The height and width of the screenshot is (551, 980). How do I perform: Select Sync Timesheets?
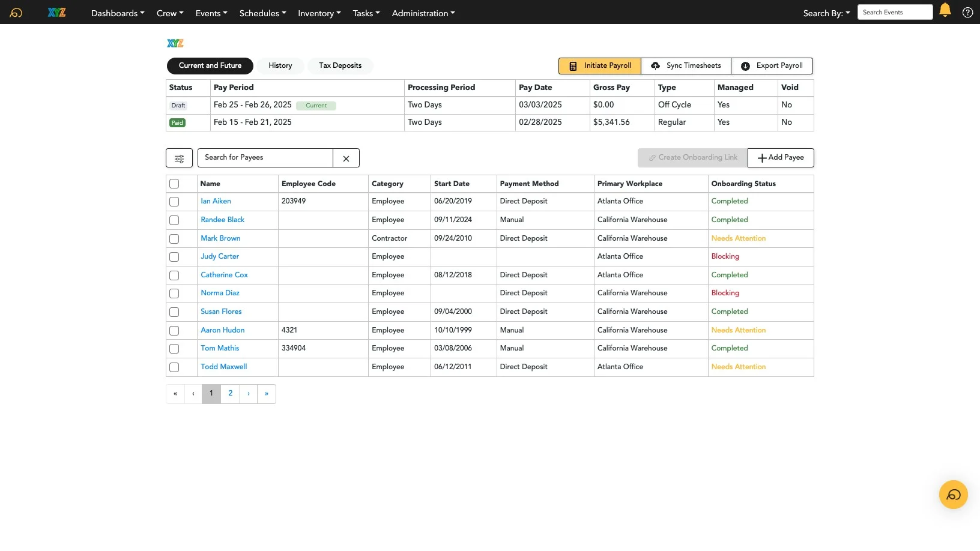685,66
